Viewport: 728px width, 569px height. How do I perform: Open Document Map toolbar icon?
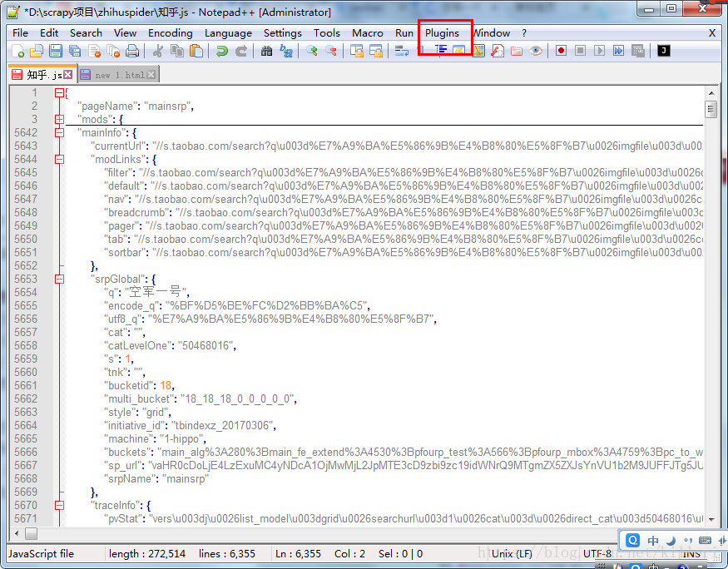point(478,51)
